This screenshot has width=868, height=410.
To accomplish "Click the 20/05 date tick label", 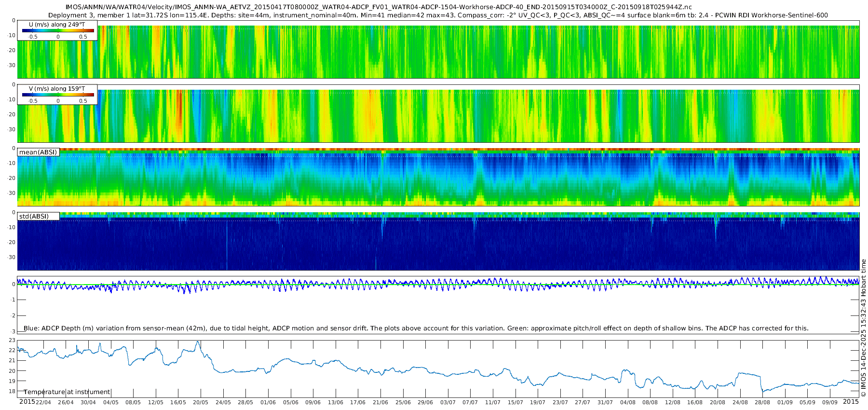I will 201,402.
